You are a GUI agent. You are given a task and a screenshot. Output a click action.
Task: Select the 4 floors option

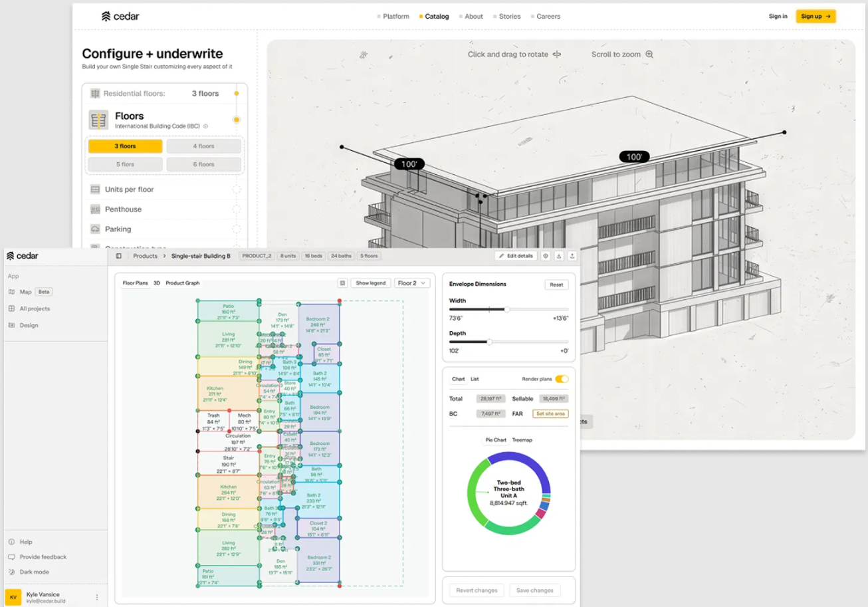[203, 146]
